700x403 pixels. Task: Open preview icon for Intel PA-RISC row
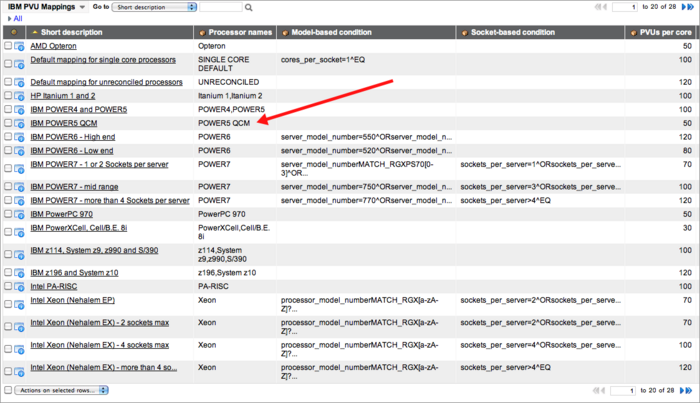click(19, 287)
